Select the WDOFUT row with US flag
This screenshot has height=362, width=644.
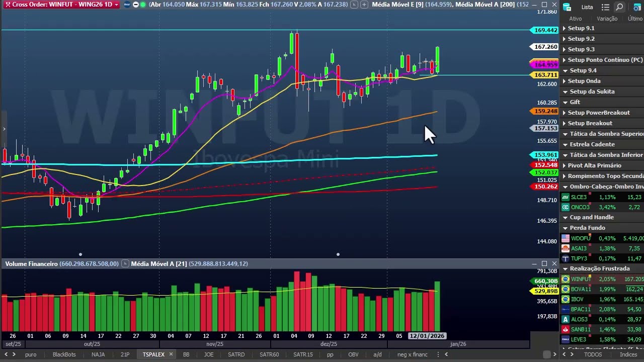click(x=602, y=238)
